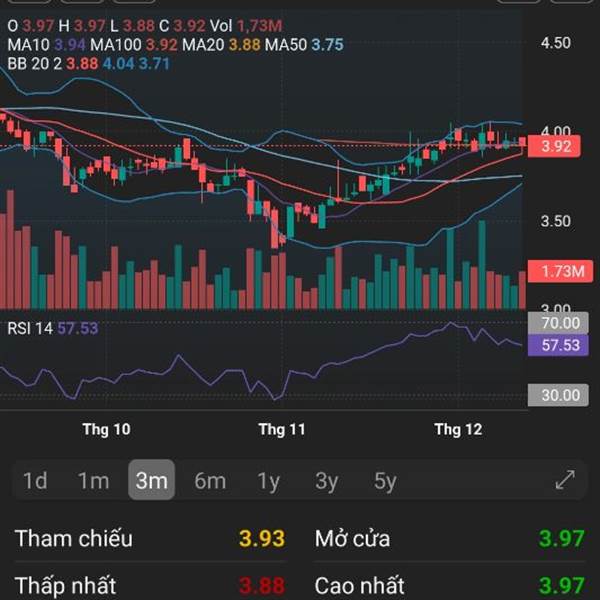Switch chart to 3y range
This screenshot has width=600, height=600.
click(x=327, y=481)
